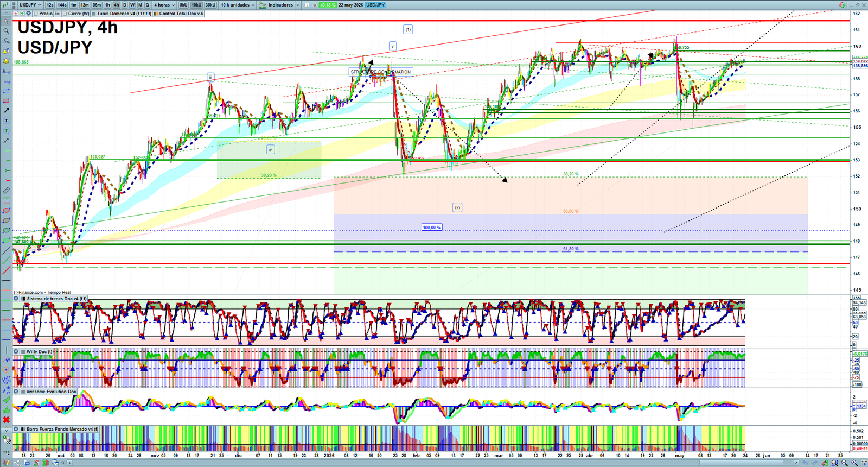Viewport: 868px width, 467px height.
Task: Select the green speech bubble text tool
Action: pyautogui.click(x=6, y=130)
